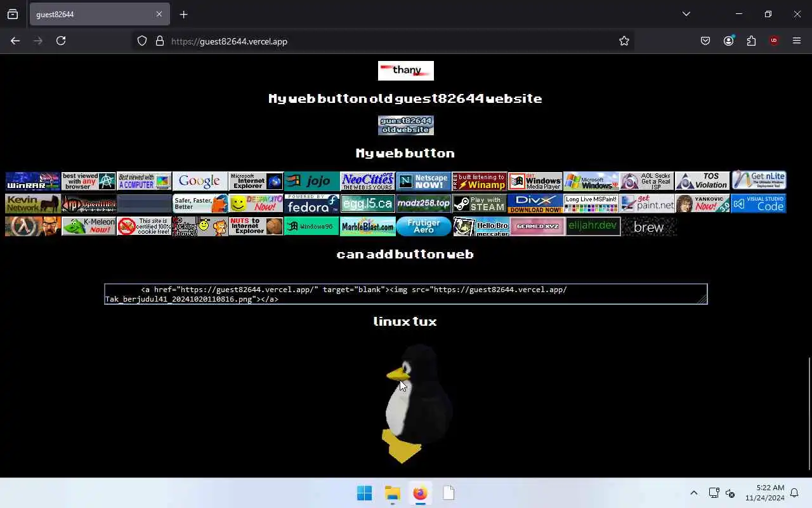
Task: Open the 'best viewed with any browser' badge
Action: click(88, 181)
